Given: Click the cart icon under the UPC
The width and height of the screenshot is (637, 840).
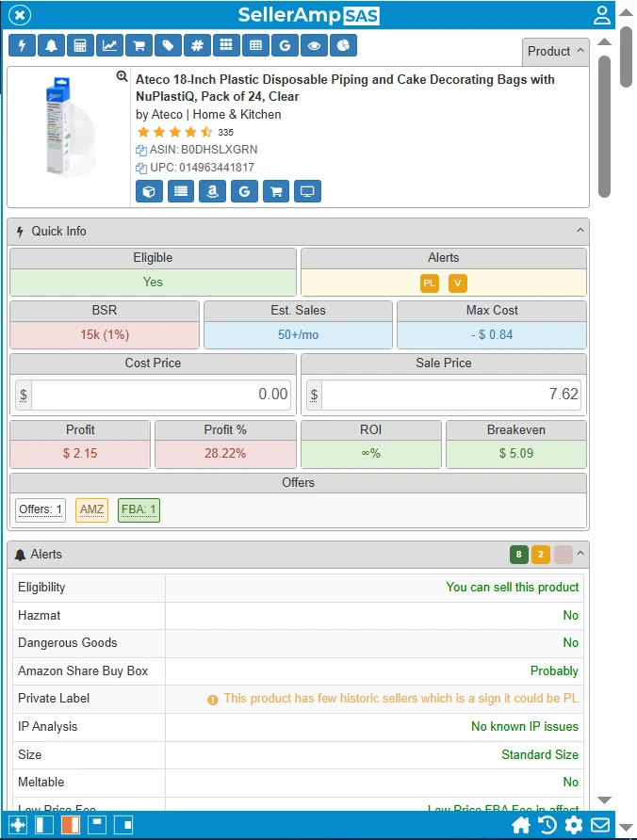Looking at the screenshot, I should (x=276, y=191).
